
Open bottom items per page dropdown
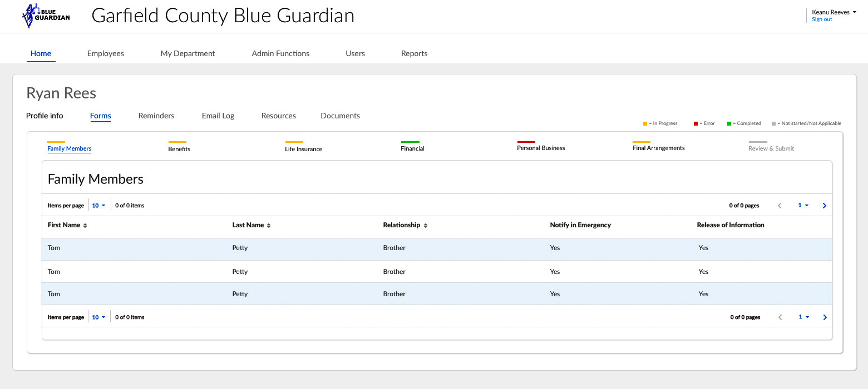click(98, 317)
